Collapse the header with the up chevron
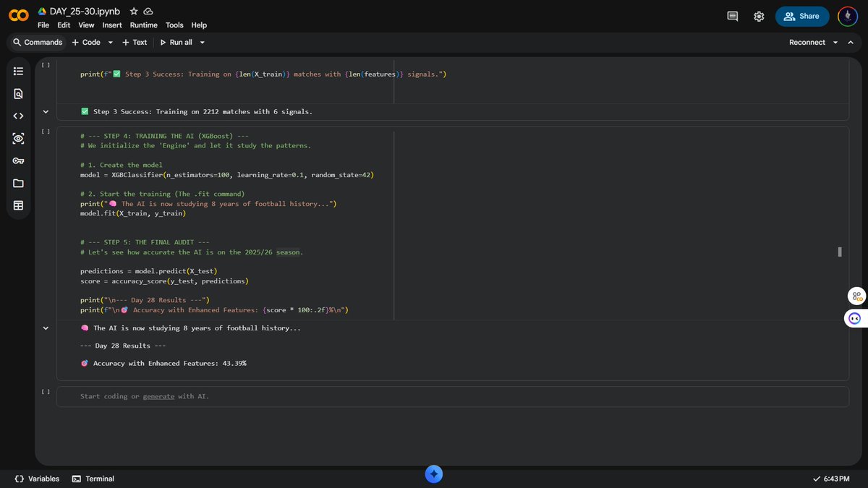 tap(851, 43)
